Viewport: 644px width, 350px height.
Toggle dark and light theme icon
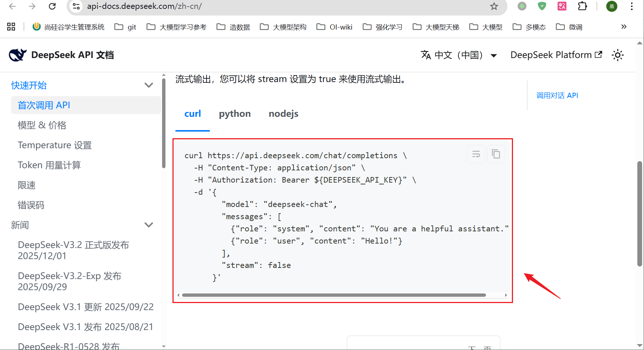point(617,55)
